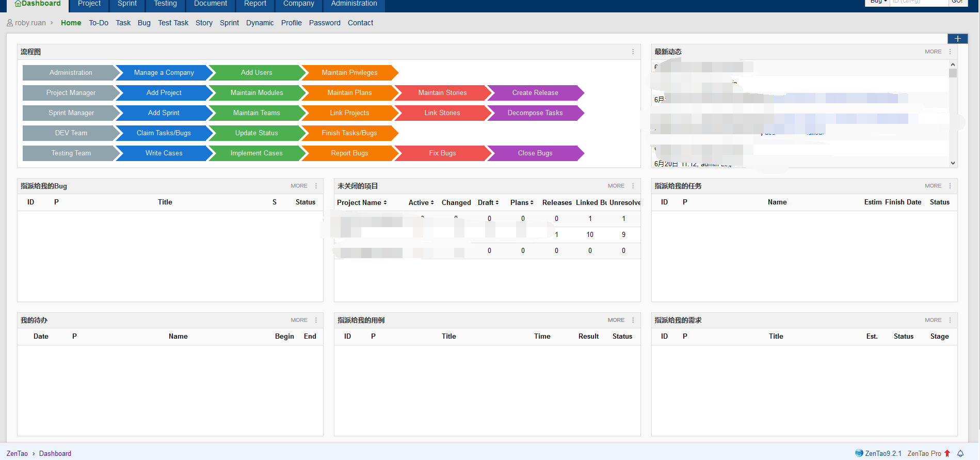The height and width of the screenshot is (460, 980).
Task: Switch to the To-Do submenu item
Action: tap(99, 23)
